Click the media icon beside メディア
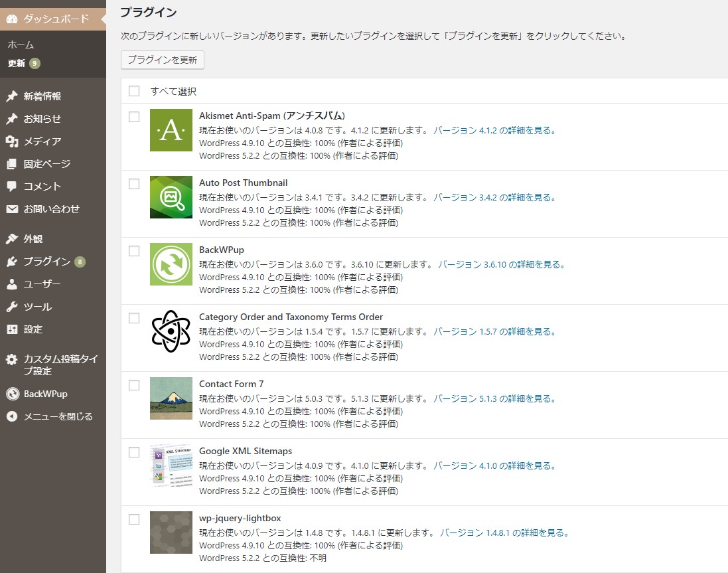Image resolution: width=728 pixels, height=573 pixels. click(x=12, y=141)
